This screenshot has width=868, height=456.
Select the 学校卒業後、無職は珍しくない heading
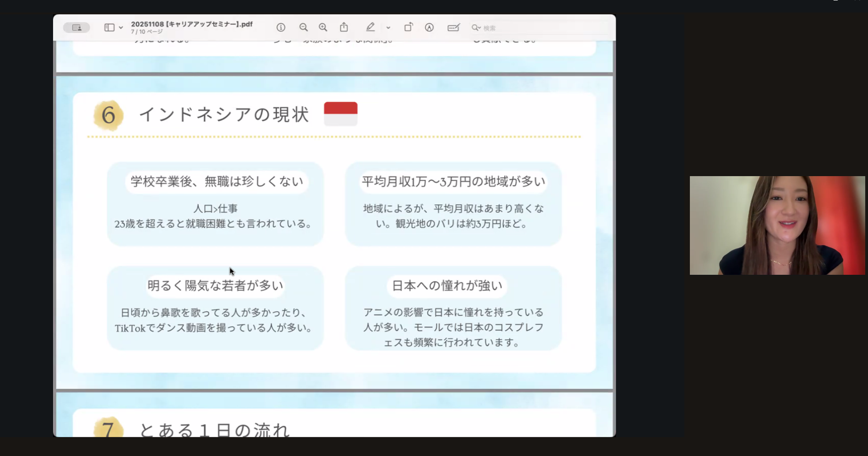[216, 182]
